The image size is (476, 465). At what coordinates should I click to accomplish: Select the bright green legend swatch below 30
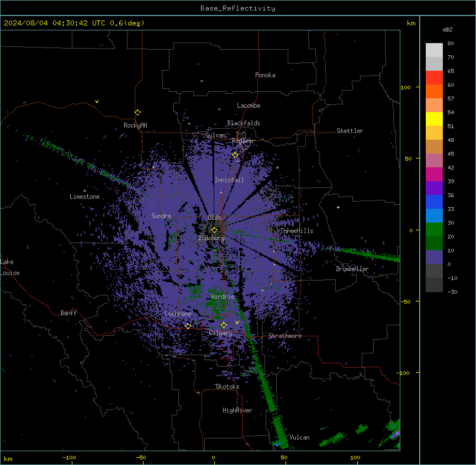(x=434, y=230)
